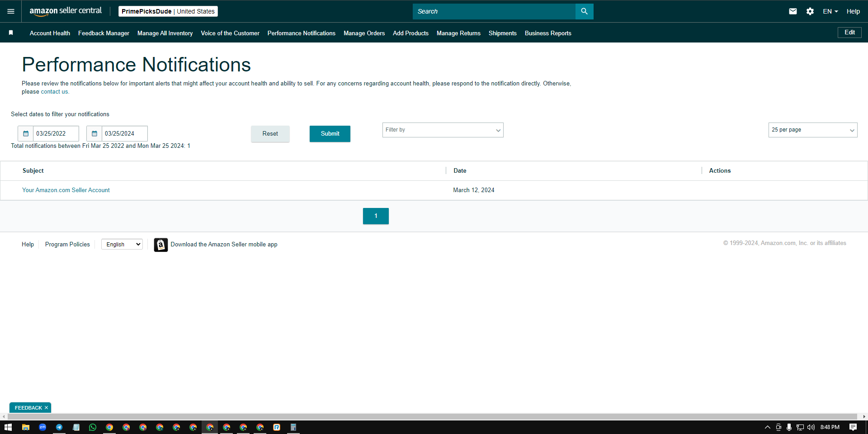Open Help in the top header
This screenshot has height=434, width=868.
click(x=853, y=11)
